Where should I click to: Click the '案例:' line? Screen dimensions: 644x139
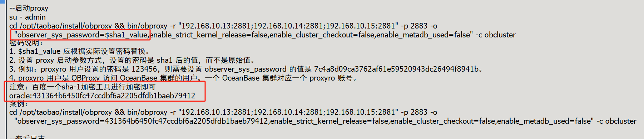[19, 104]
